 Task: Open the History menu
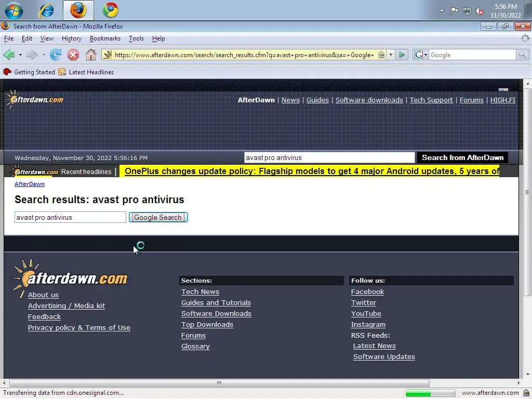pos(72,38)
